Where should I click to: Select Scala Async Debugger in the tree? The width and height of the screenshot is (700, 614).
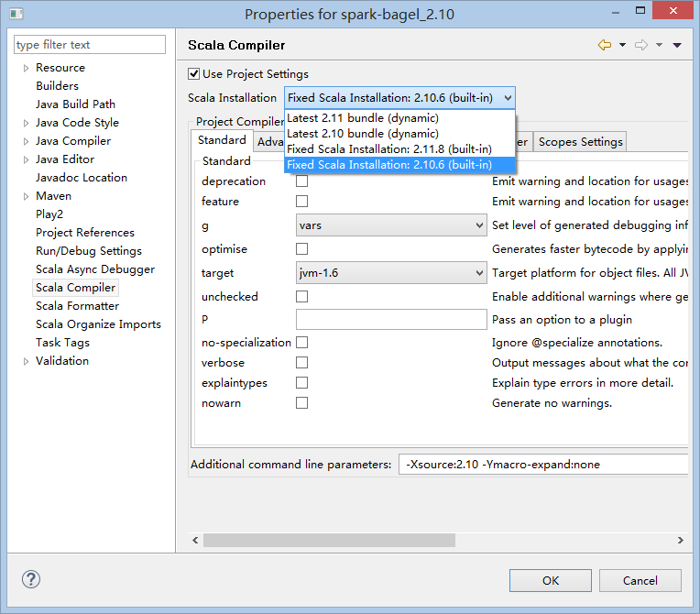point(95,269)
